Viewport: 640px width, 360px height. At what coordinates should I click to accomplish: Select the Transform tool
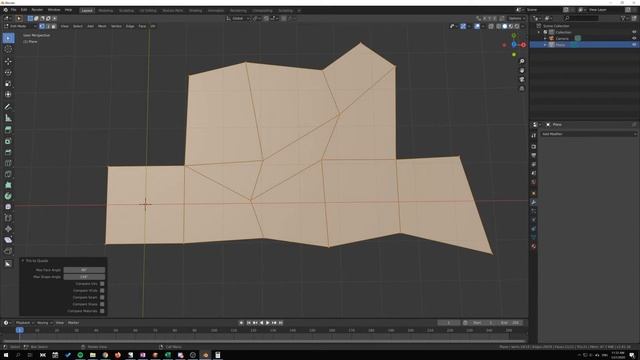pyautogui.click(x=8, y=94)
